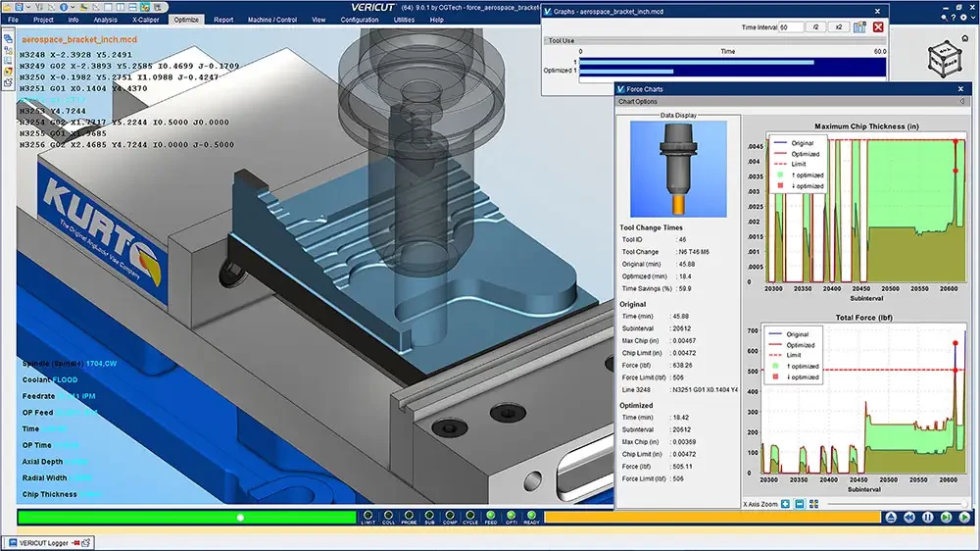Open the Utilities menu

(404, 20)
